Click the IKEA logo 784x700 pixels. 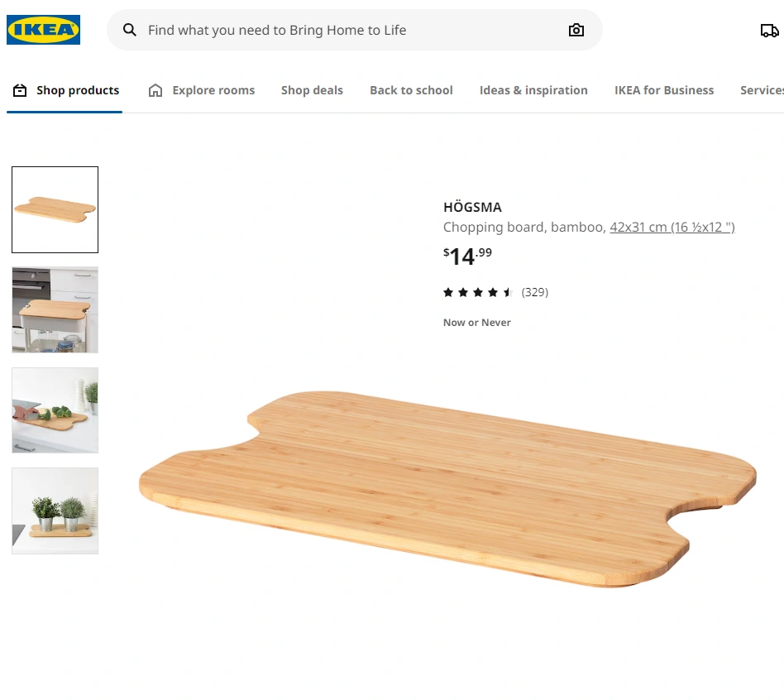point(44,30)
